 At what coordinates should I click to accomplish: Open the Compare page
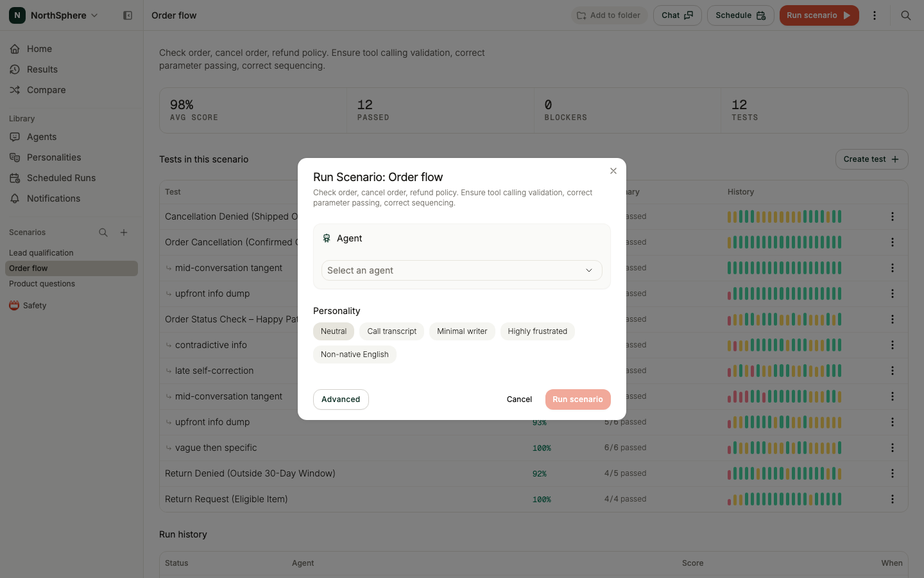click(71, 90)
